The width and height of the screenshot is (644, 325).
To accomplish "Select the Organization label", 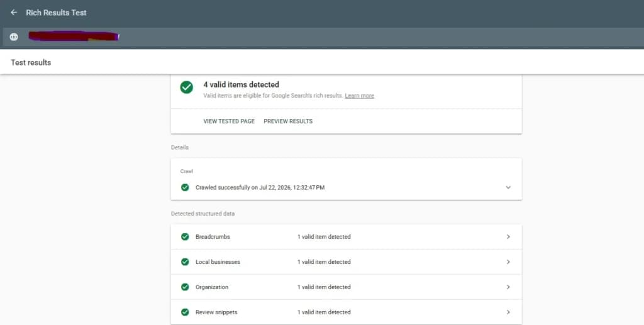I will point(212,287).
